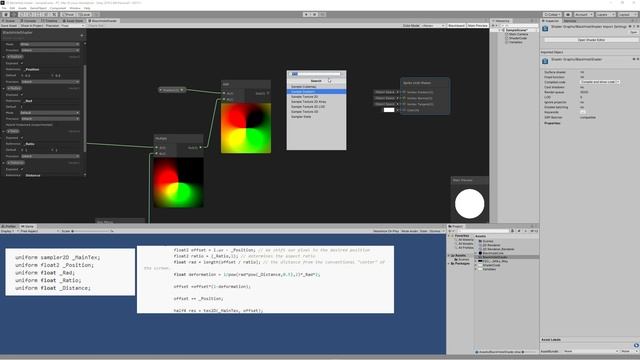The height and width of the screenshot is (360, 640).
Task: Switch to the Asset Store tab
Action: pyautogui.click(x=73, y=20)
